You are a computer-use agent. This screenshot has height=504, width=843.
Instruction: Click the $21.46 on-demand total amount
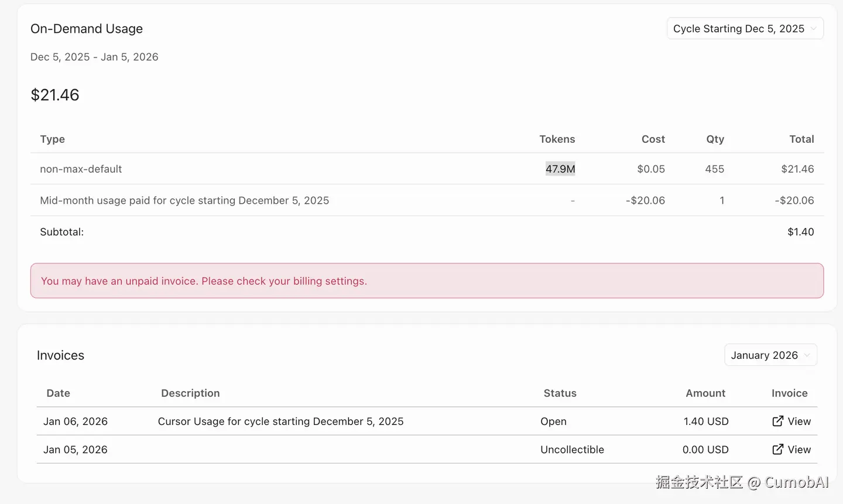click(x=55, y=95)
